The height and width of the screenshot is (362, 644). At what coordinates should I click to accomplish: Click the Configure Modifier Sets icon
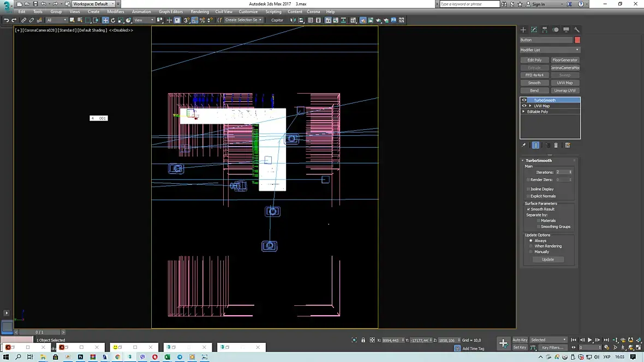click(x=568, y=145)
